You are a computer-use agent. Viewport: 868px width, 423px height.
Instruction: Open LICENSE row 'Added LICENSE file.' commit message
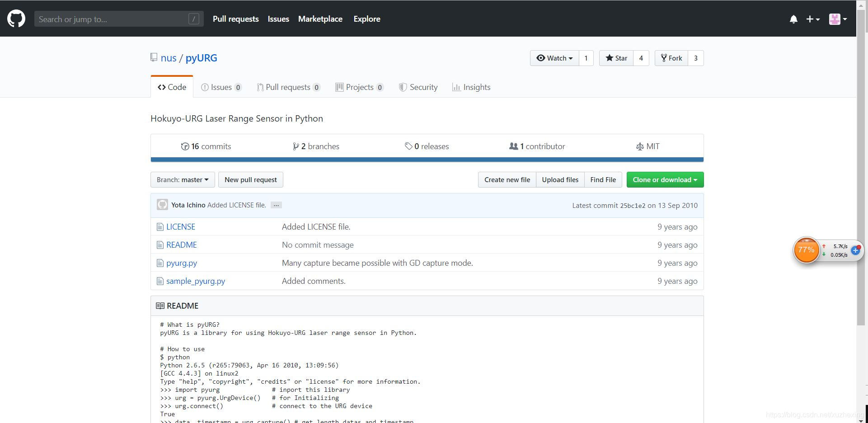[316, 227]
